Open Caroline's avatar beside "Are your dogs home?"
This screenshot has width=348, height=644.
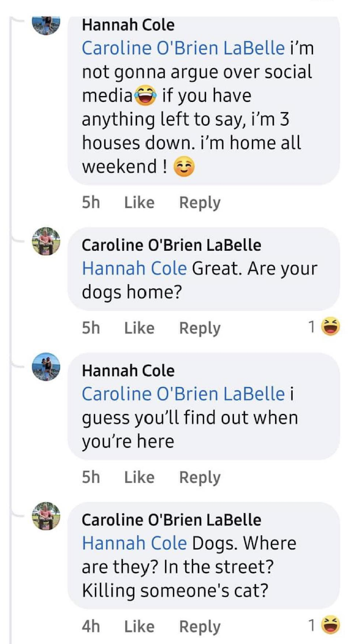click(46, 241)
